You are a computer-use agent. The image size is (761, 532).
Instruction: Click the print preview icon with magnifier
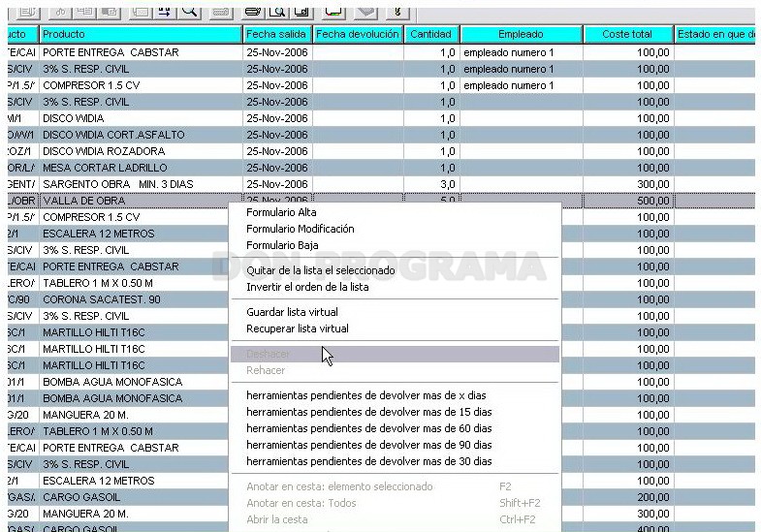[x=277, y=11]
